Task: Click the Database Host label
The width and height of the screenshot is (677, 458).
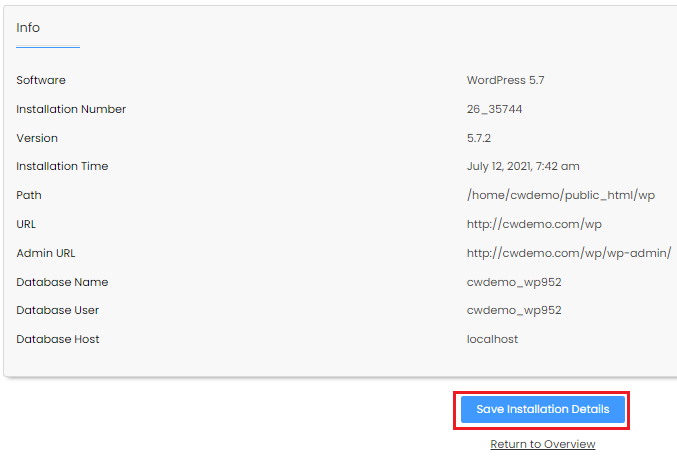Action: (58, 339)
